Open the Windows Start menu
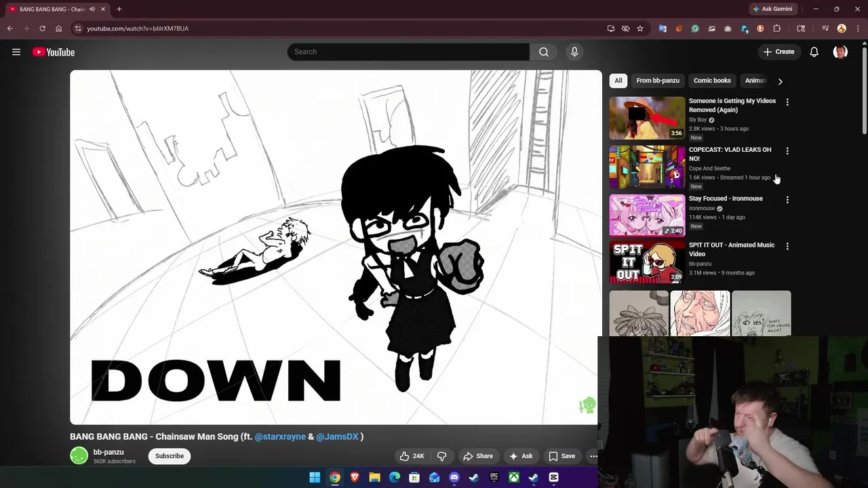Screen dimensions: 868x488 (315, 477)
